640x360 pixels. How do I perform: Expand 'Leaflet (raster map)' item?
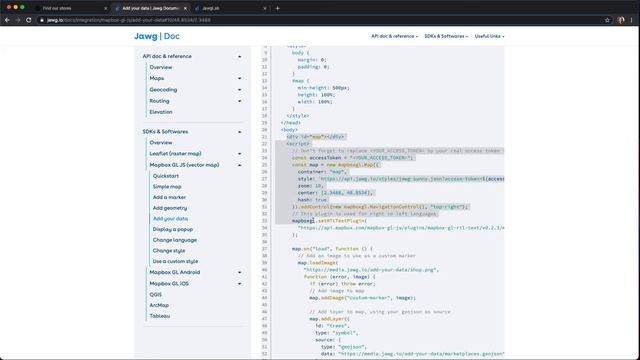tap(240, 154)
